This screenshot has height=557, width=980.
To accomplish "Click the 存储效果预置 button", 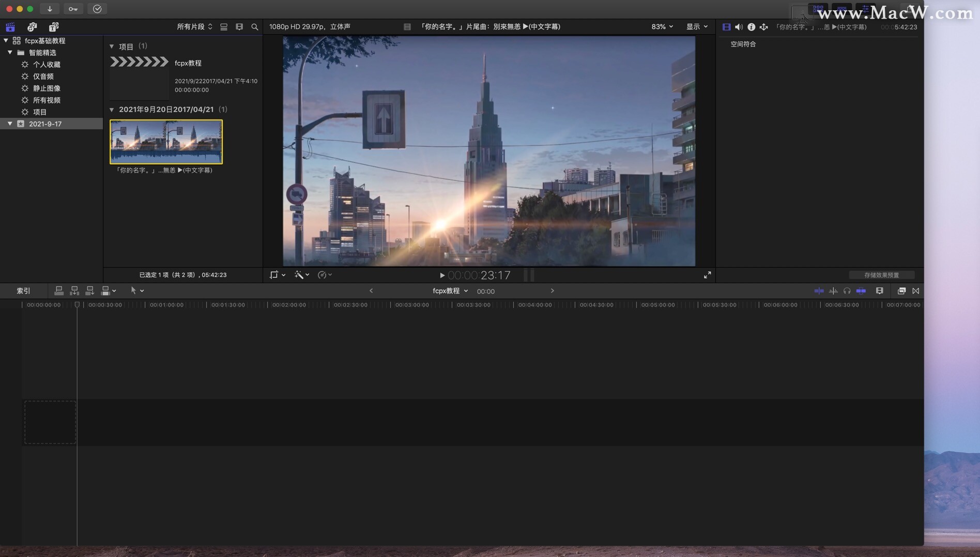I will (881, 275).
